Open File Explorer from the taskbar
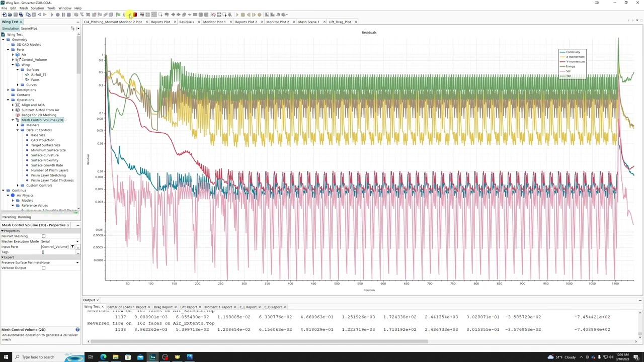The width and height of the screenshot is (644, 362). [115, 357]
